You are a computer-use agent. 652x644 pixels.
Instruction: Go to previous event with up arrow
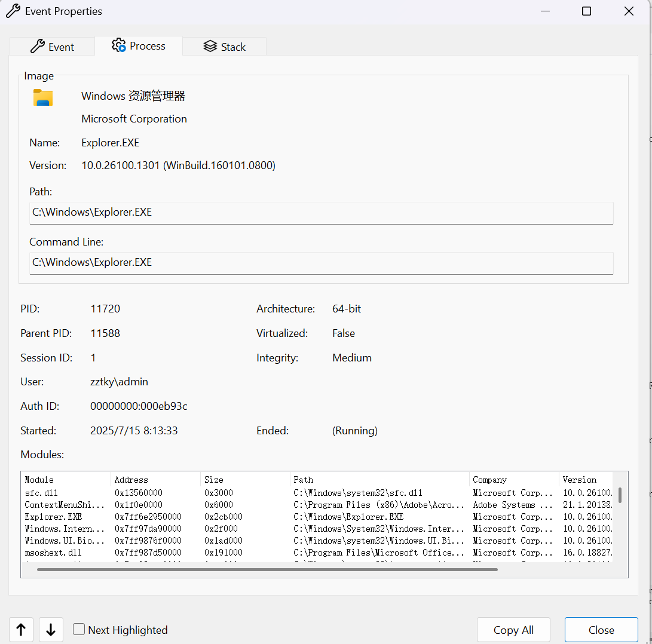pyautogui.click(x=21, y=630)
